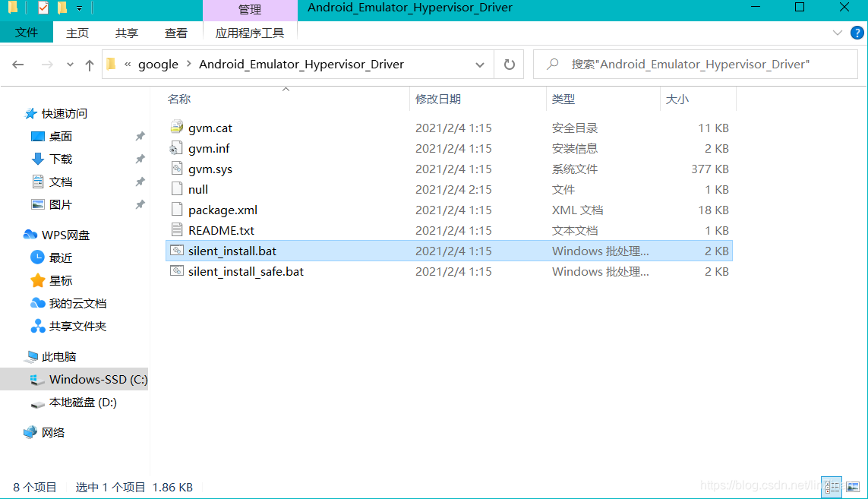The width and height of the screenshot is (868, 499).
Task: Click google in breadcrumb path
Action: click(158, 65)
